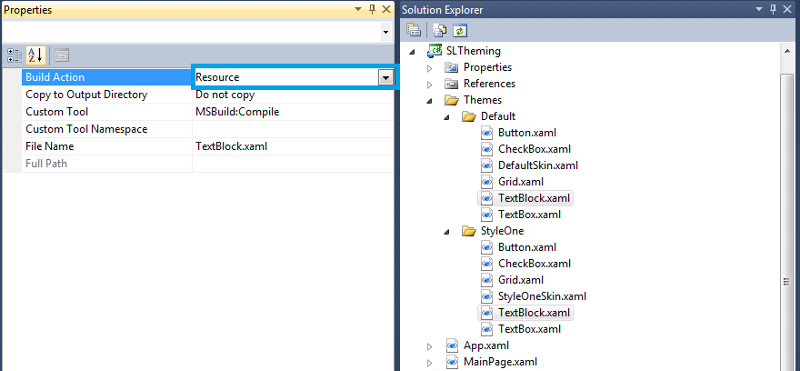Image resolution: width=800 pixels, height=371 pixels.
Task: Select TextBox.xaml in the Default folder
Action: click(529, 214)
